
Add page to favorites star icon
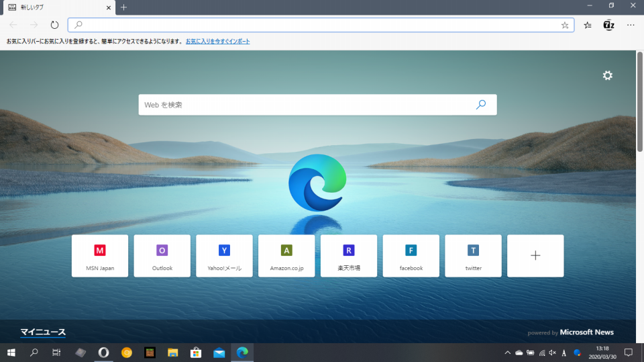[x=565, y=26]
